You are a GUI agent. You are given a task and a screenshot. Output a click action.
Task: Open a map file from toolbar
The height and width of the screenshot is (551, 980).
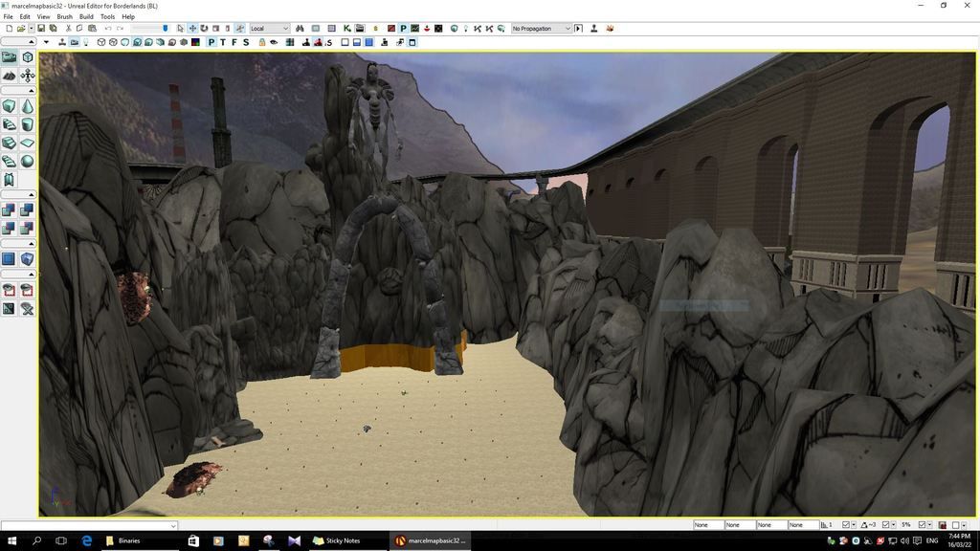pos(21,29)
